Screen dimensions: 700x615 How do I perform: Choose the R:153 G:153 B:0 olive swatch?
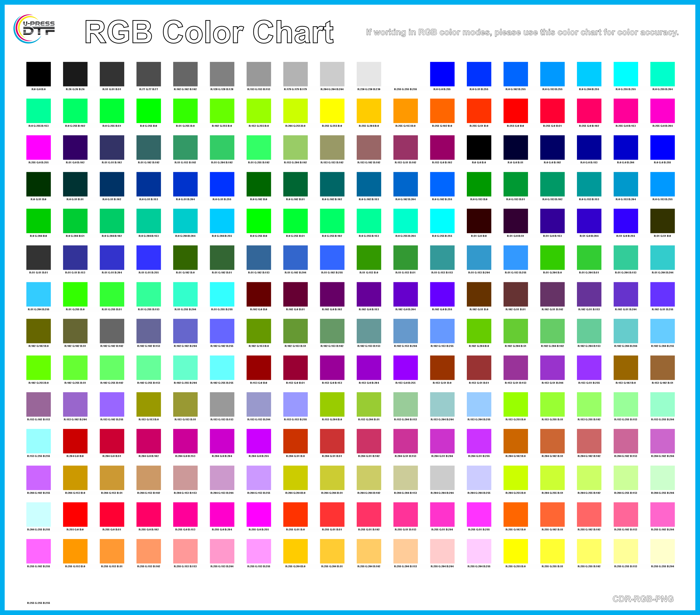pos(149,404)
